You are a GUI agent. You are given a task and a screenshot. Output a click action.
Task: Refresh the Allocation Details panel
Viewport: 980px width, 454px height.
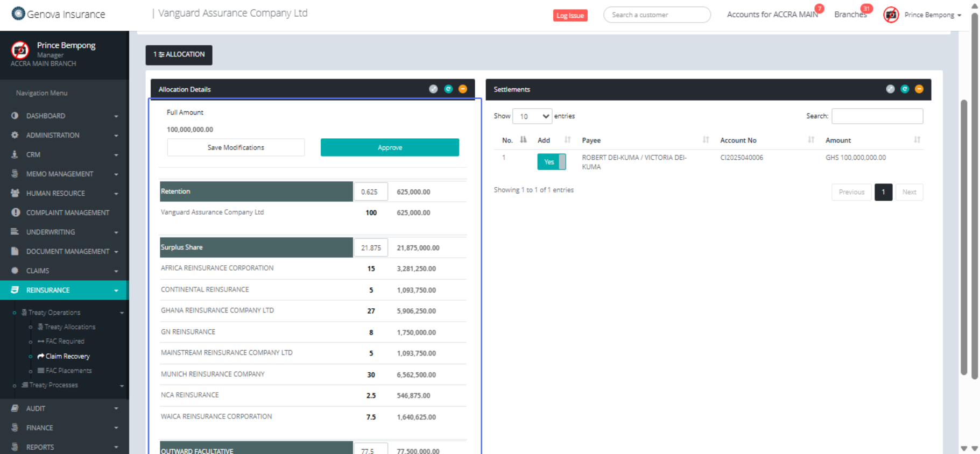click(x=448, y=89)
